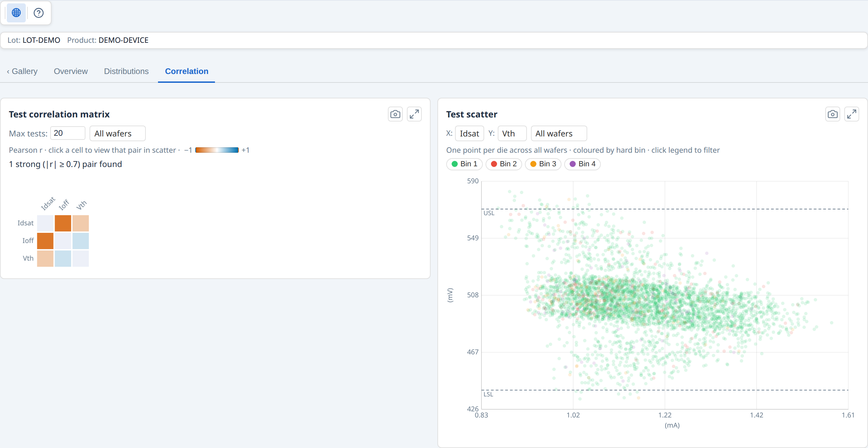The image size is (868, 448).
Task: Click the Idsat row, Ioff column matrix cell
Action: (x=63, y=223)
